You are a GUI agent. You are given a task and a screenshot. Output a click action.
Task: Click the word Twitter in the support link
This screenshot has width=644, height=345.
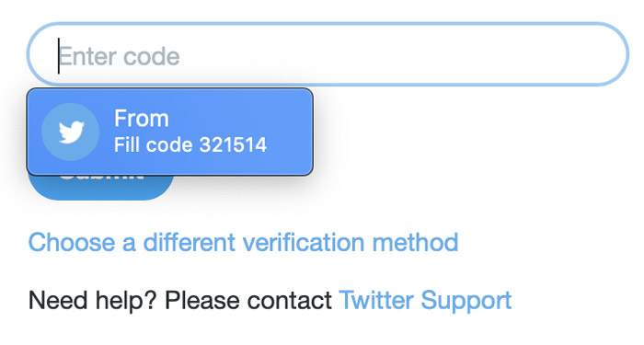click(377, 300)
